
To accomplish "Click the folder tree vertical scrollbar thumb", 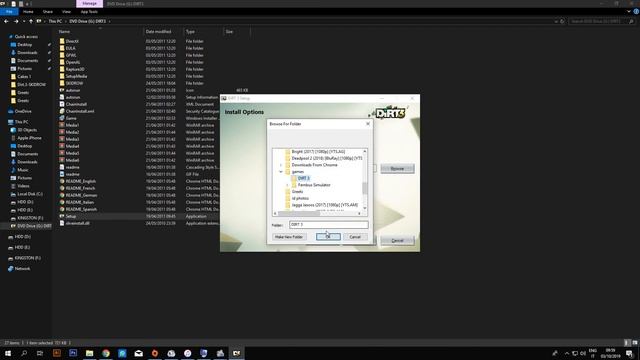I will (365, 188).
